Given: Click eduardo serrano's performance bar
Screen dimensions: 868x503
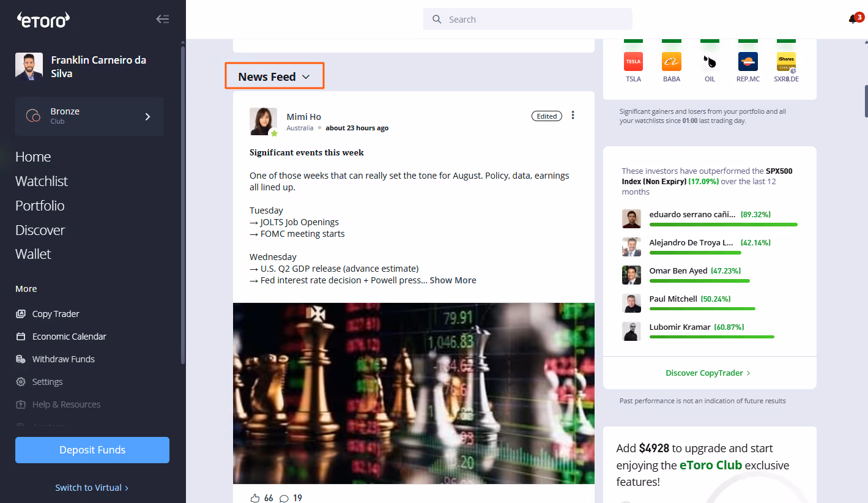Looking at the screenshot, I should [x=724, y=225].
